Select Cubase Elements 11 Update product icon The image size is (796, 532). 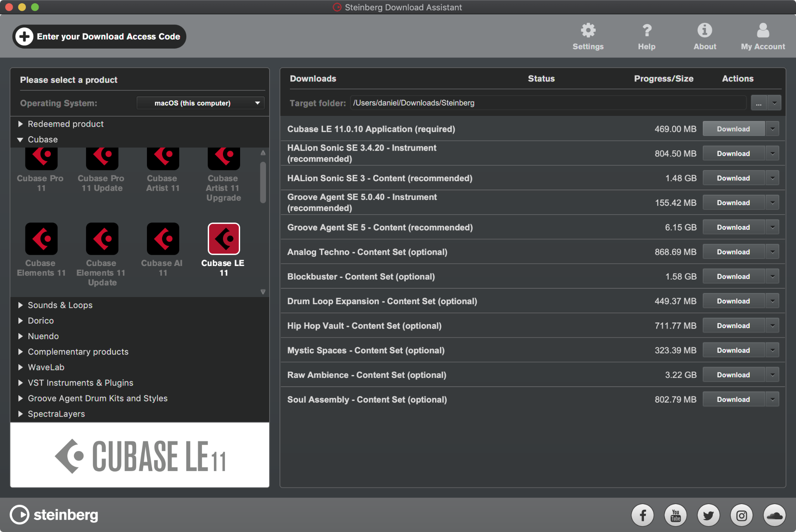click(x=102, y=239)
